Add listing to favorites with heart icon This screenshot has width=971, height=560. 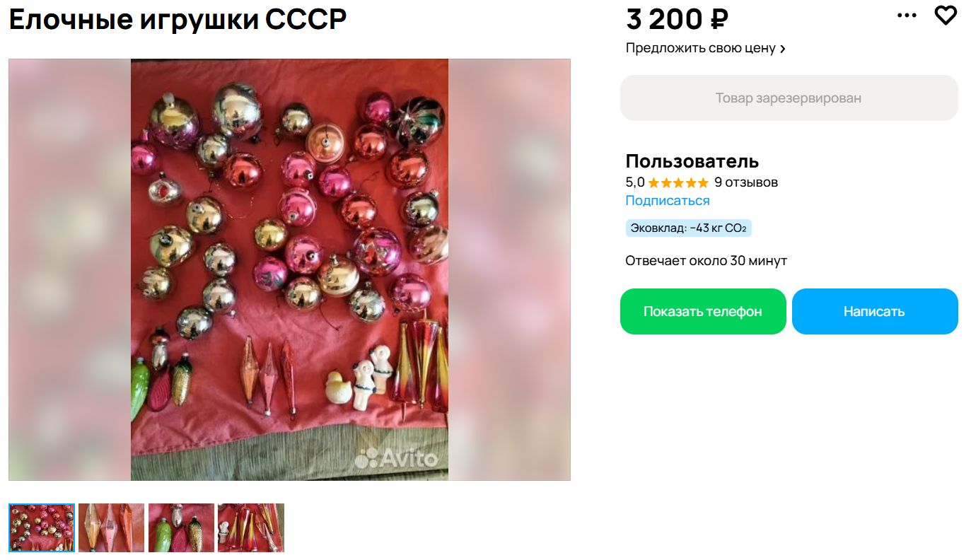click(946, 15)
